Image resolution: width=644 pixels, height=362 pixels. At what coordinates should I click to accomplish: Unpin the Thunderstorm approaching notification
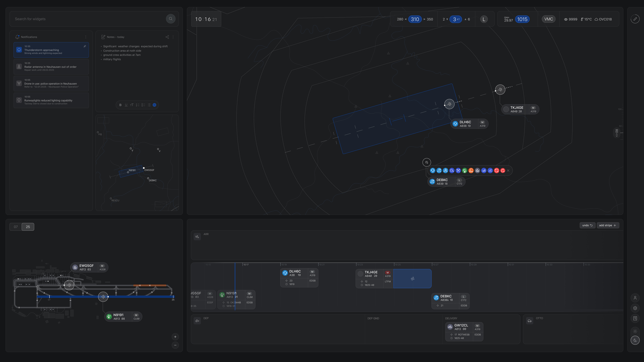tap(85, 46)
